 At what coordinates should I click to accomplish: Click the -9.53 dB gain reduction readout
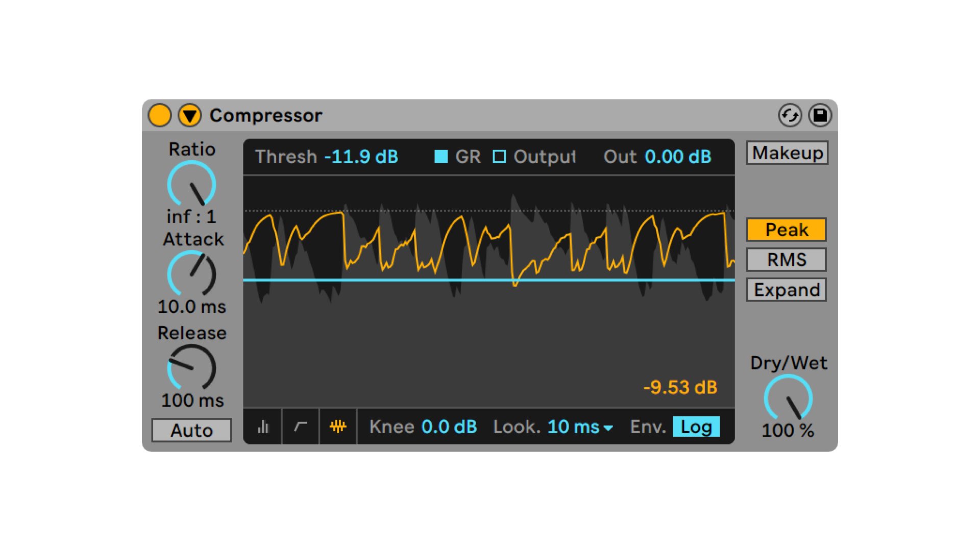(x=680, y=387)
